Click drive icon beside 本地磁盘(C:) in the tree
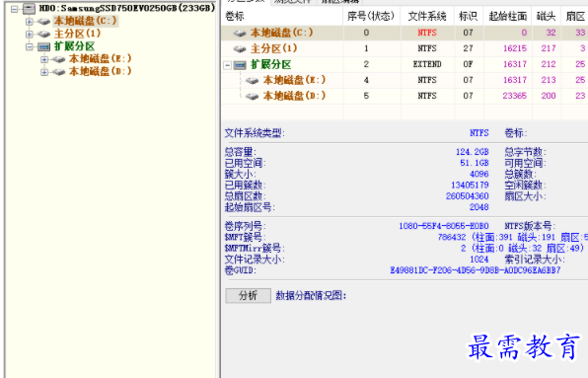Viewport: 588px width, 378px height. click(43, 22)
